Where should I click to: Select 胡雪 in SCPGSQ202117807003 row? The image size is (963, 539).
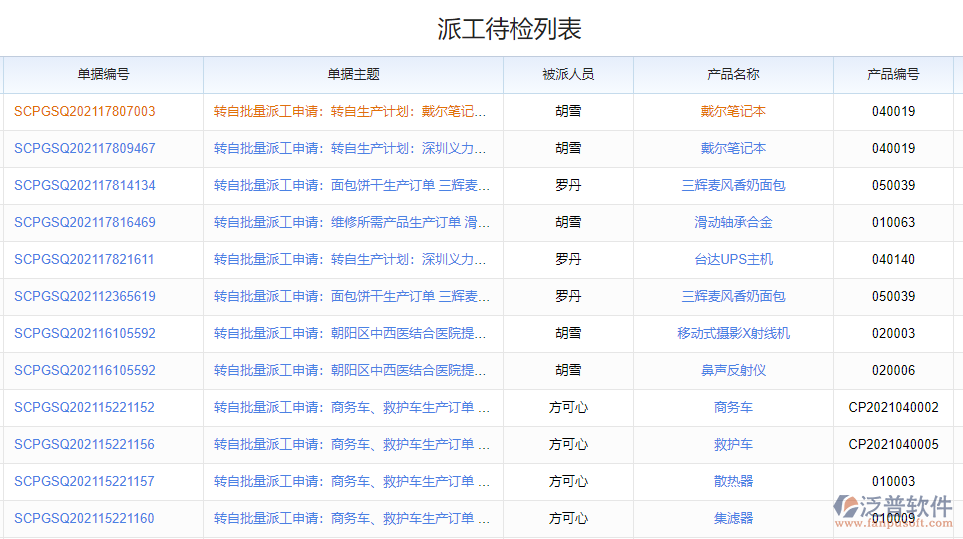(x=568, y=112)
